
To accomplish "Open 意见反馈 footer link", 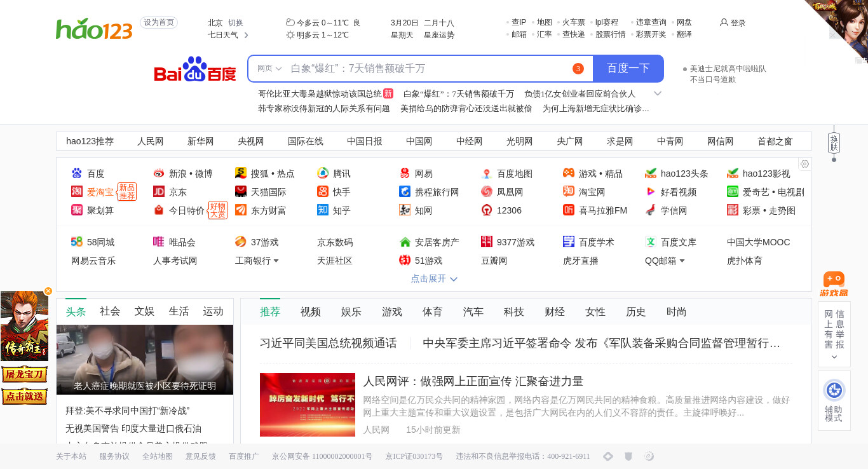I will pos(201,456).
